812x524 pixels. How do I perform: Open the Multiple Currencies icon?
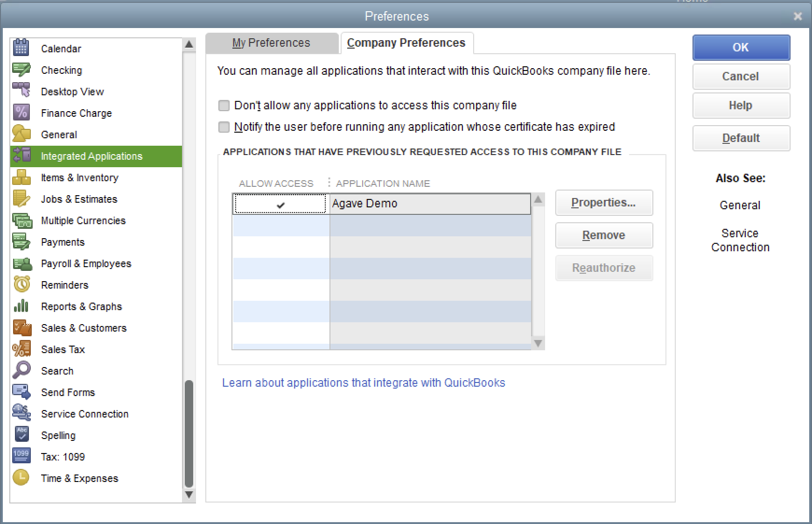(x=22, y=220)
